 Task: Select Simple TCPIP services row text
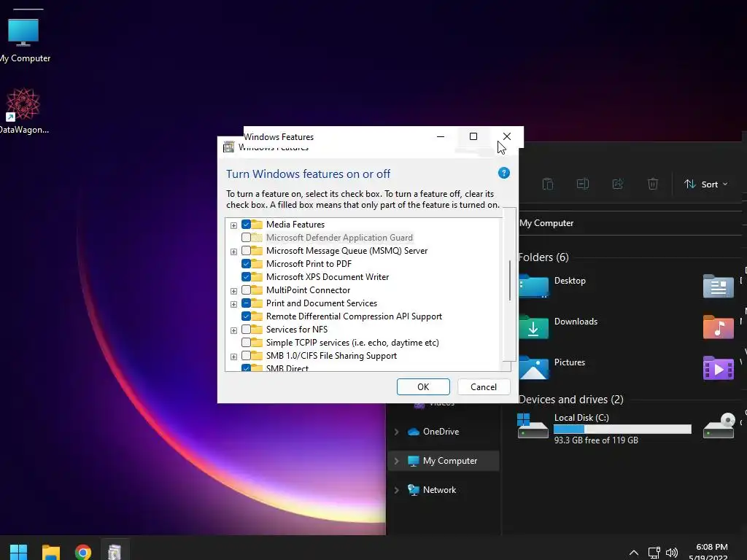(x=352, y=343)
